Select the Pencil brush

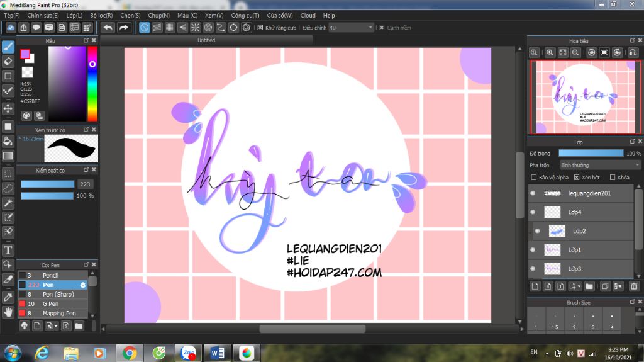[53, 275]
